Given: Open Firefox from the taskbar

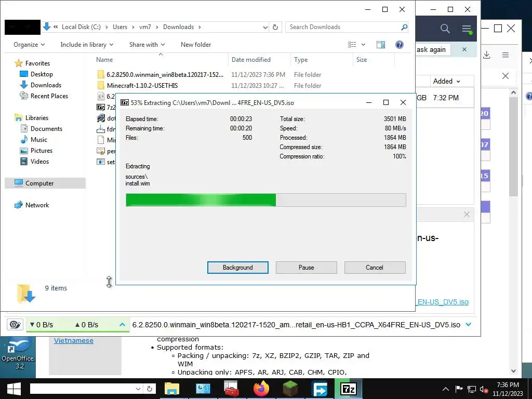Looking at the screenshot, I should 261,389.
